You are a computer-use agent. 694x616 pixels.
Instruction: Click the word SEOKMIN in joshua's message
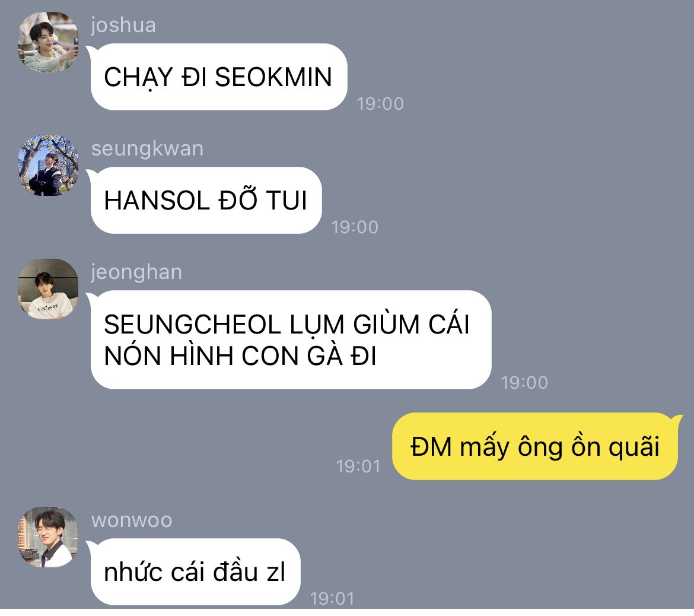pos(273,77)
